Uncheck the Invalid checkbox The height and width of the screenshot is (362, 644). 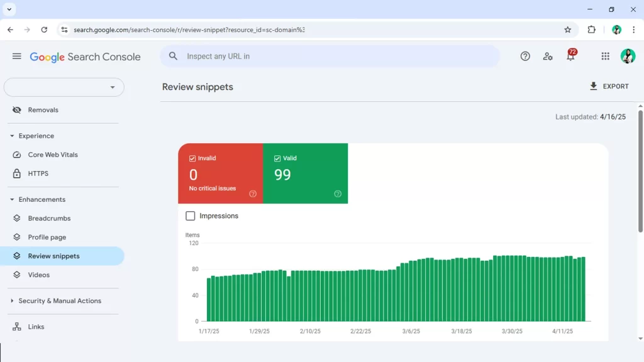point(192,158)
